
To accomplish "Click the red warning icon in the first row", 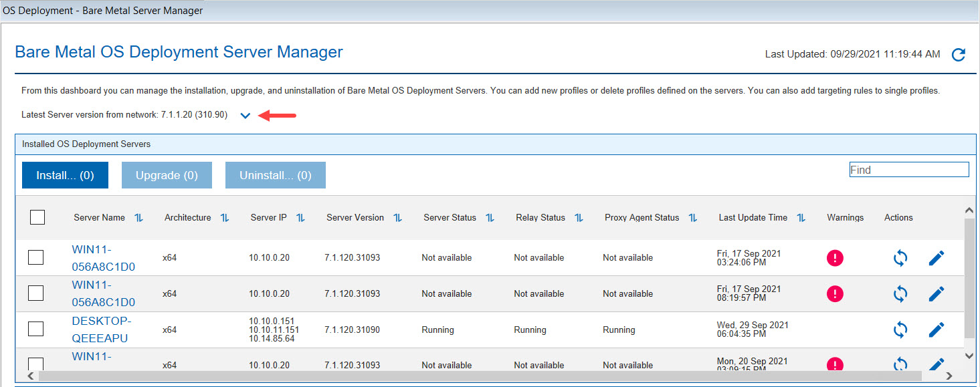I will click(835, 258).
